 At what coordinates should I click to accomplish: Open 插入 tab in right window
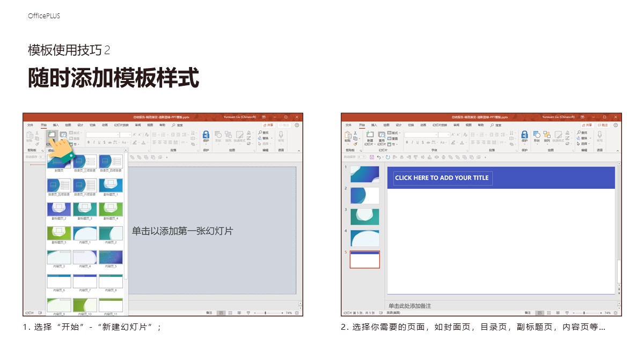click(374, 125)
